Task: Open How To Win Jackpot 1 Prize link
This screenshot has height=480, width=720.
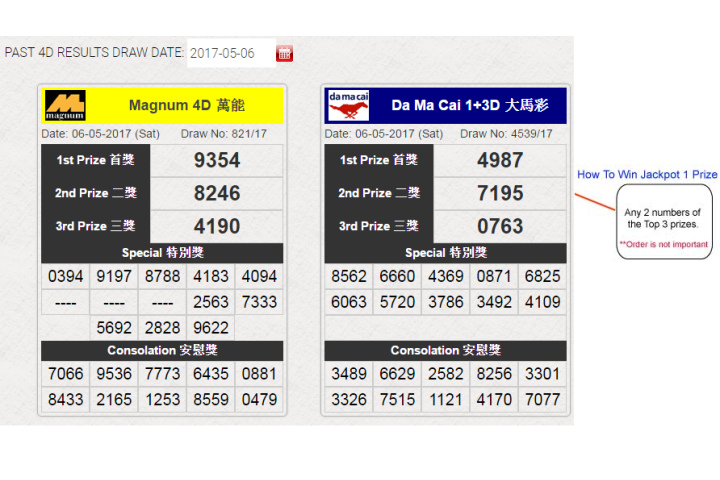Action: tap(647, 175)
